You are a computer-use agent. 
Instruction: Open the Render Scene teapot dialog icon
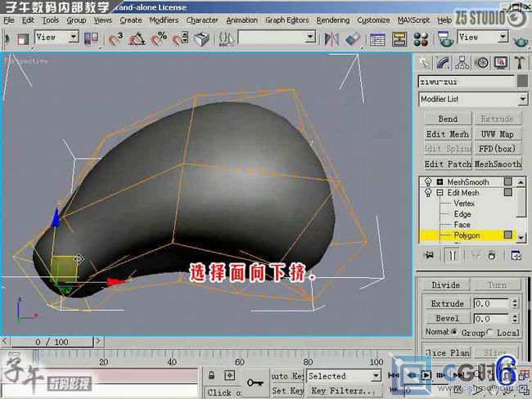(x=445, y=39)
